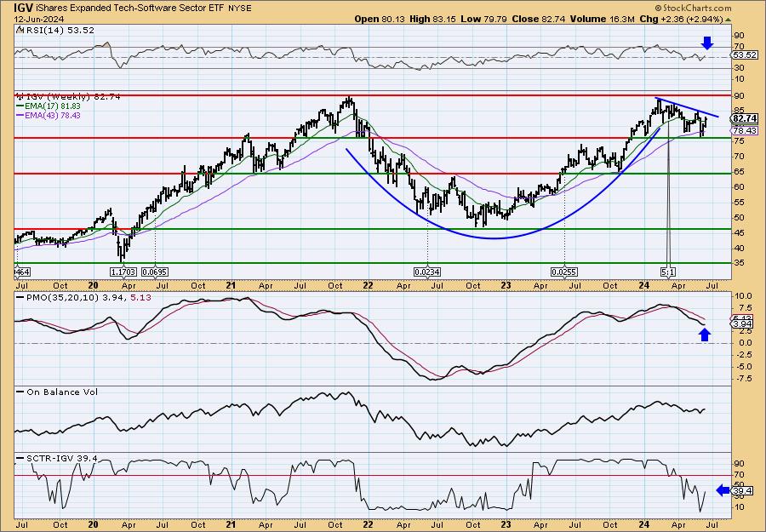Click the EMA(17) 81.83 legend entry
Viewport: 766px width, 532px height.
pos(49,106)
